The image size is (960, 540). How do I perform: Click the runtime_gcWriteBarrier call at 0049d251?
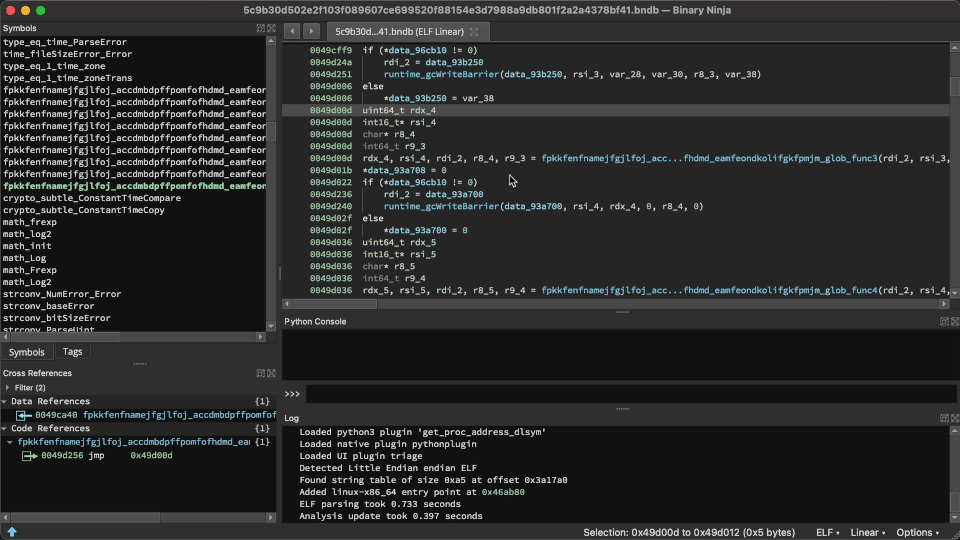click(x=441, y=74)
